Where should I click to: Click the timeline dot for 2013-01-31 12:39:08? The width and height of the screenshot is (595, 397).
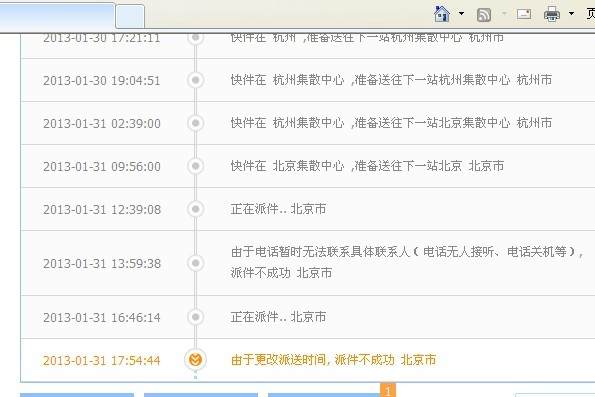point(195,209)
